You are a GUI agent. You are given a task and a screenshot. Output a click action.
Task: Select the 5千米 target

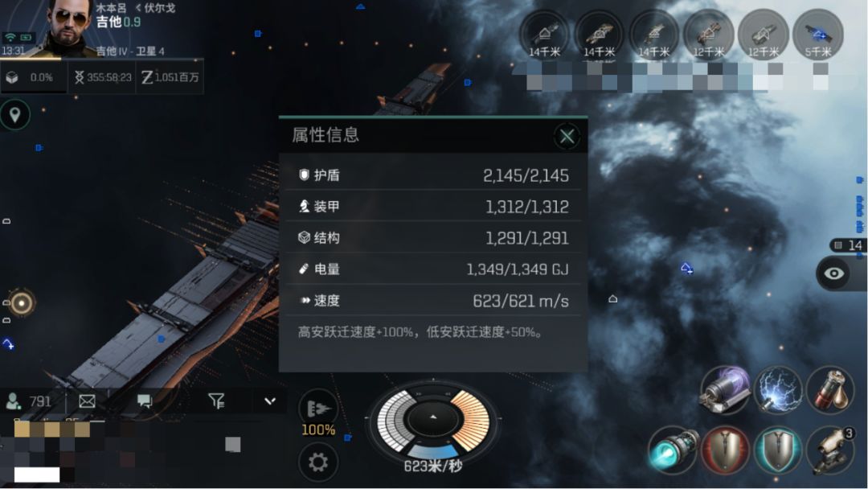pyautogui.click(x=818, y=35)
